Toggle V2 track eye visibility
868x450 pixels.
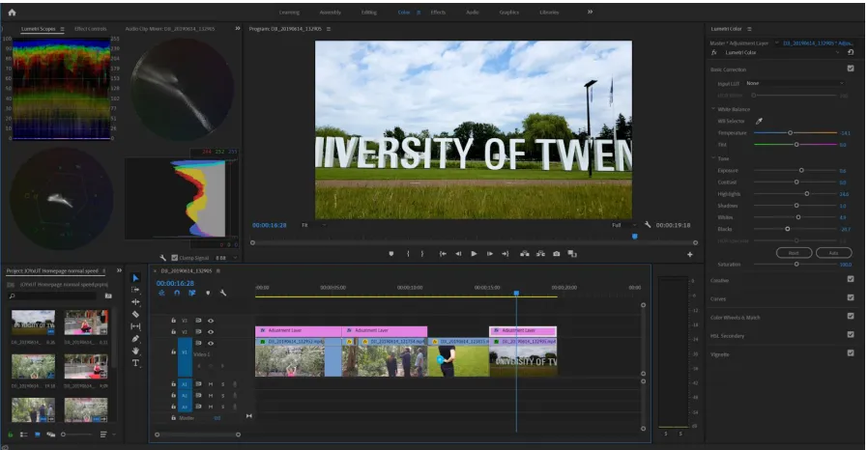point(211,331)
